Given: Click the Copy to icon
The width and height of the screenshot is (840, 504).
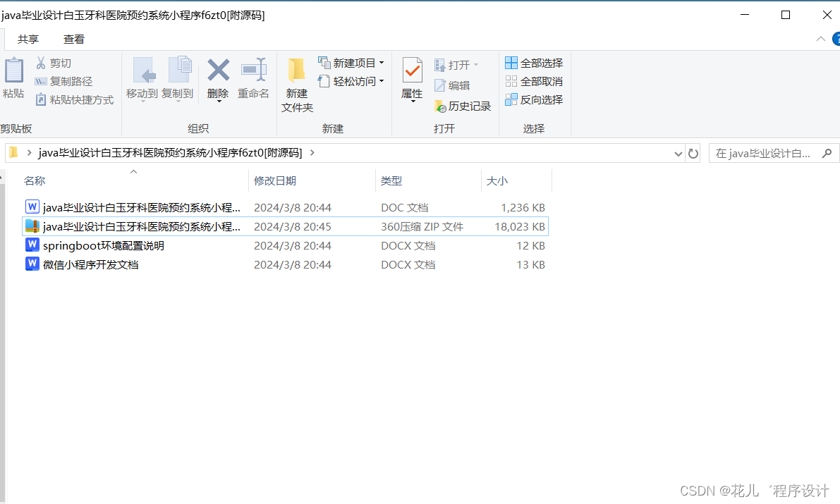Looking at the screenshot, I should coord(179,70).
